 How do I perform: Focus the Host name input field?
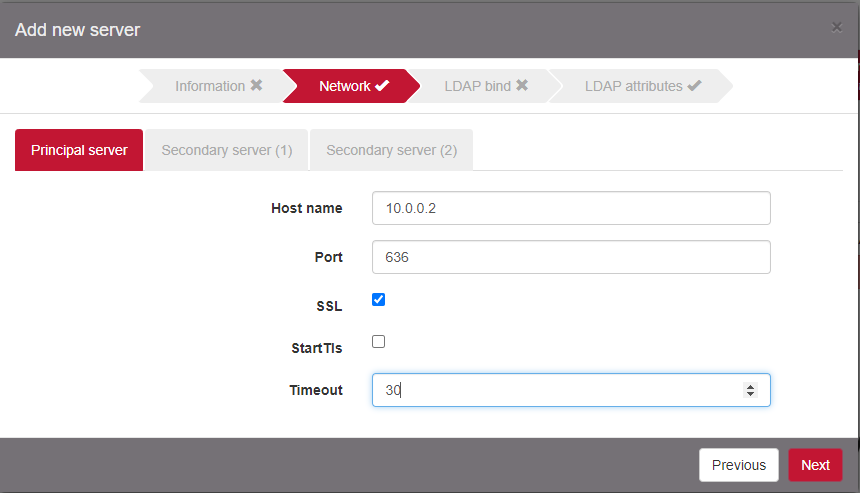pos(570,208)
